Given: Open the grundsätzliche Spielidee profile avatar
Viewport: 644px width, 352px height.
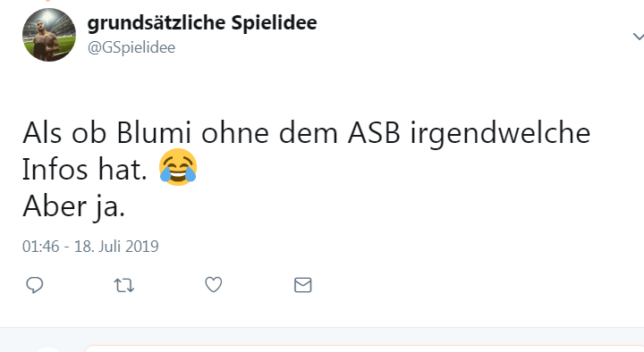Looking at the screenshot, I should coord(49,35).
